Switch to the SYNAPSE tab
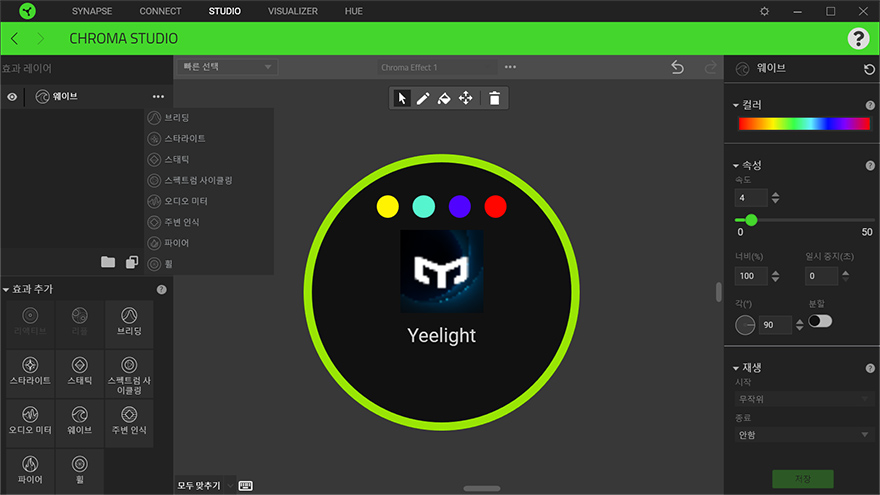 [92, 11]
